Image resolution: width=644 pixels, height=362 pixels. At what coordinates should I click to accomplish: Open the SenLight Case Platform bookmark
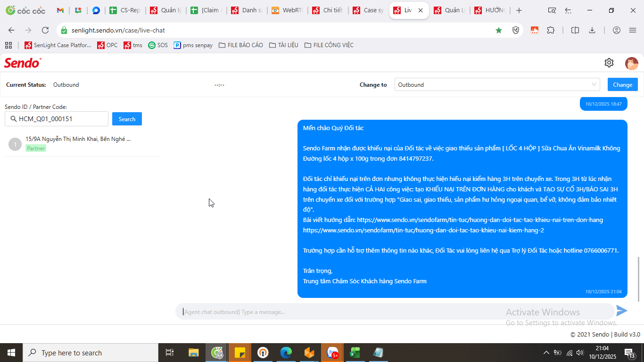click(x=58, y=45)
